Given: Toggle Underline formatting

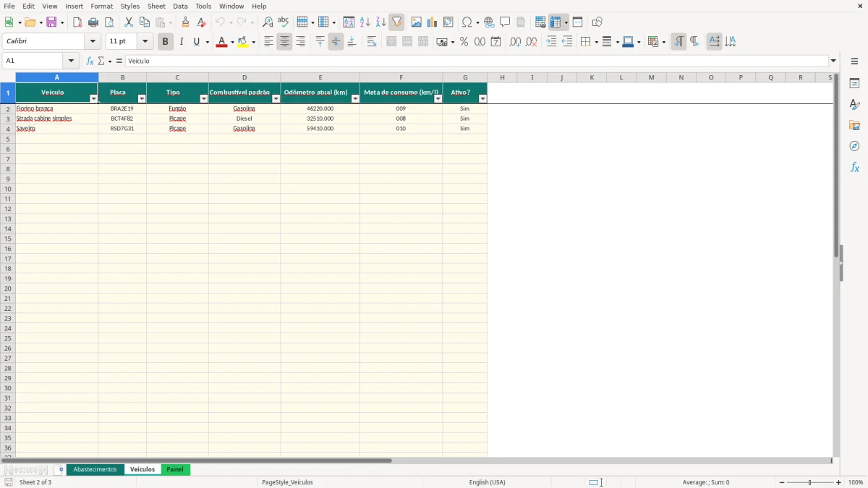Looking at the screenshot, I should pos(196,42).
